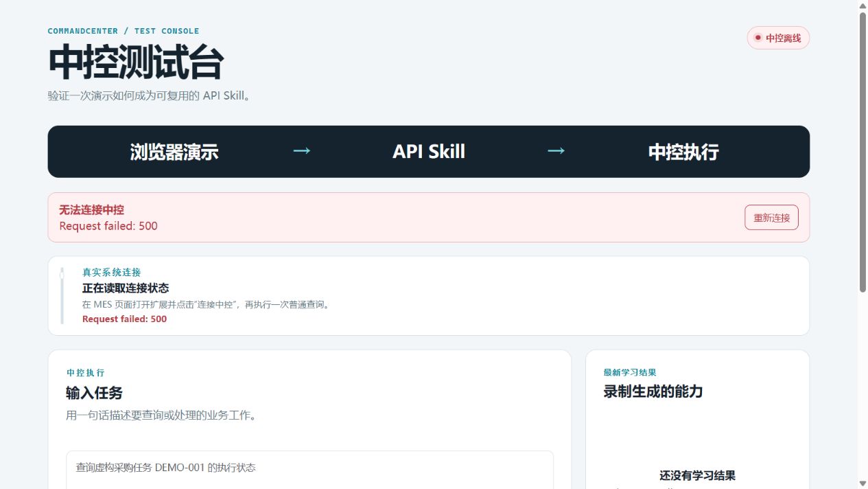This screenshot has width=868, height=489.
Task: Click the 无法连接中控 error heading
Action: pos(91,210)
